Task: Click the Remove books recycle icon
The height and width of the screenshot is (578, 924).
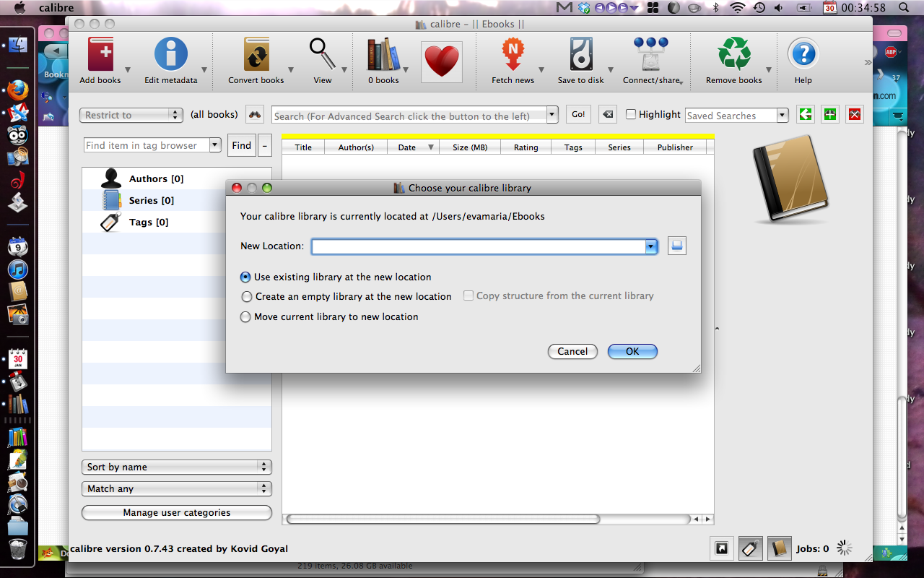Action: [734, 55]
